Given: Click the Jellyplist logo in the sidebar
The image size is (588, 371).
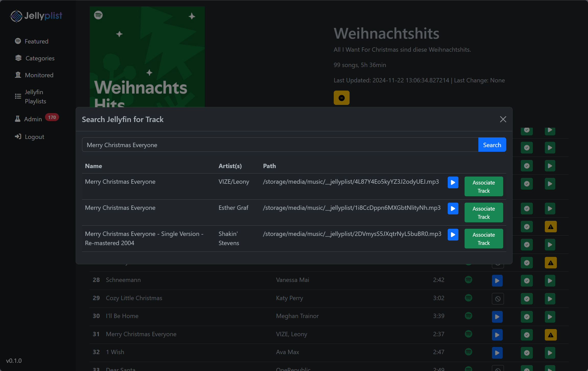Looking at the screenshot, I should pyautogui.click(x=36, y=16).
